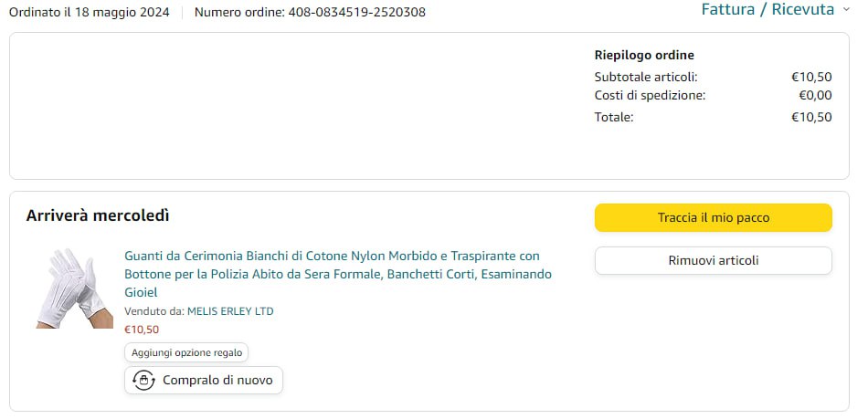
Task: Click the Totale amount in order summary
Action: click(x=810, y=117)
